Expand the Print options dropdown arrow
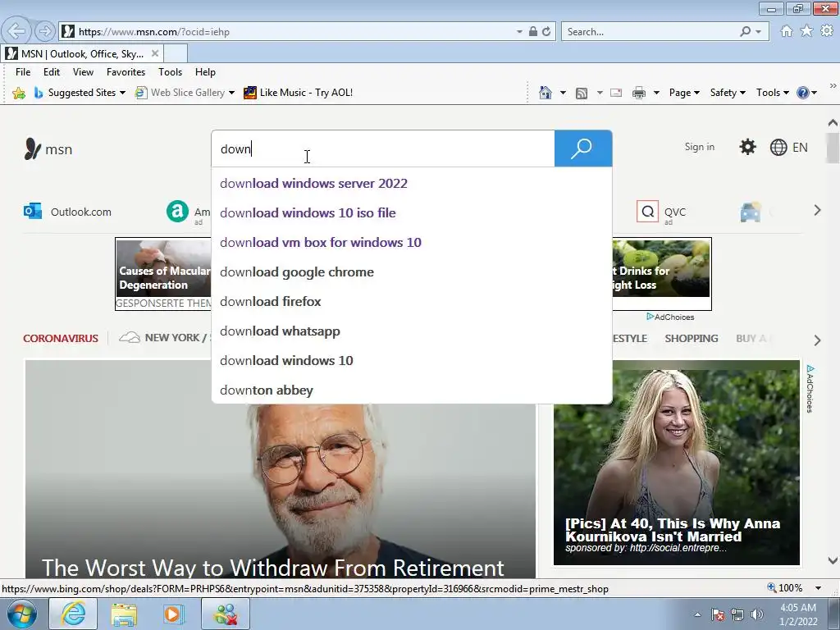840x630 pixels. (x=656, y=93)
